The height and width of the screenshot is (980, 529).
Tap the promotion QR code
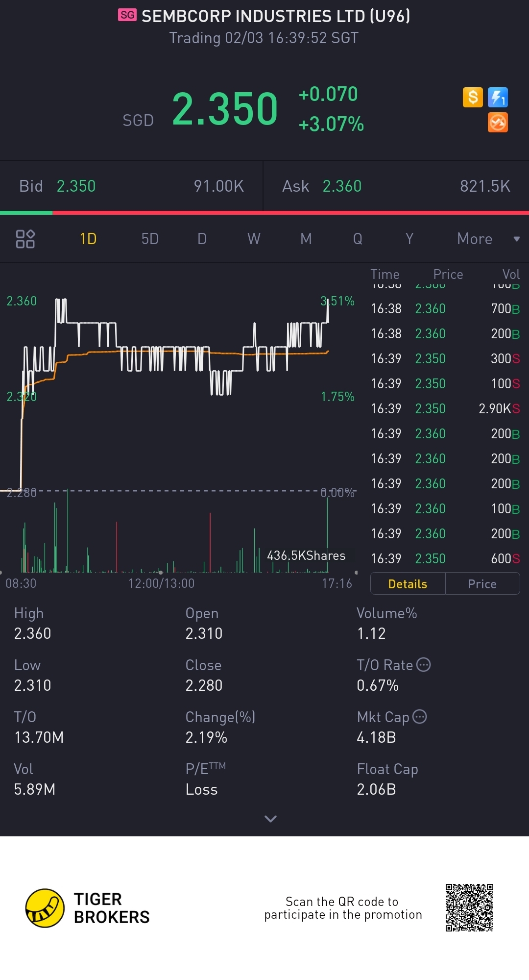tap(469, 907)
